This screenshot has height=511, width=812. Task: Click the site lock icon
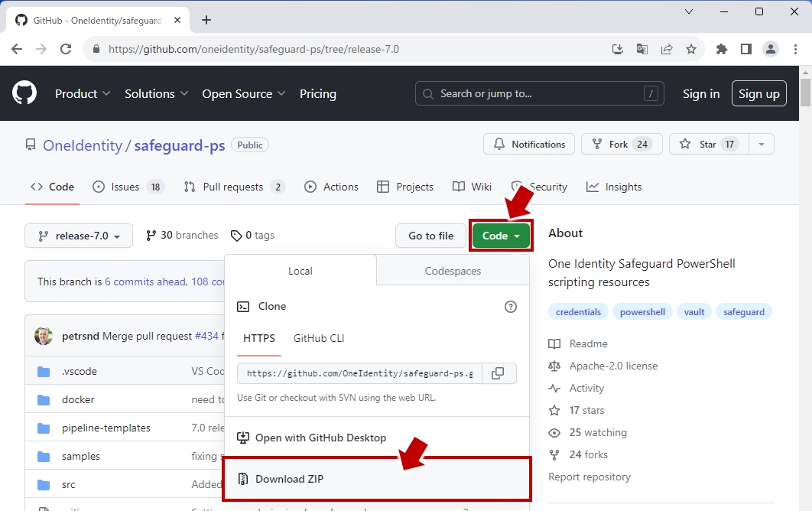click(96, 49)
